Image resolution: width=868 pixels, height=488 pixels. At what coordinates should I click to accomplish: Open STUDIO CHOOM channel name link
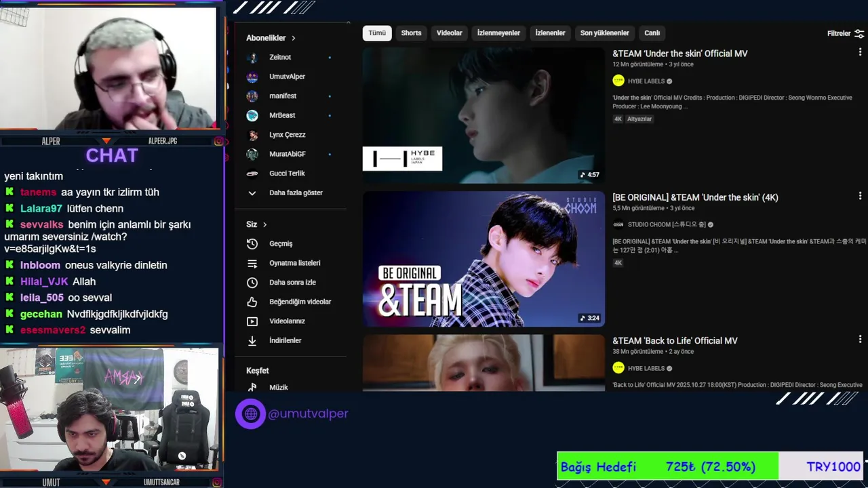[x=667, y=224]
